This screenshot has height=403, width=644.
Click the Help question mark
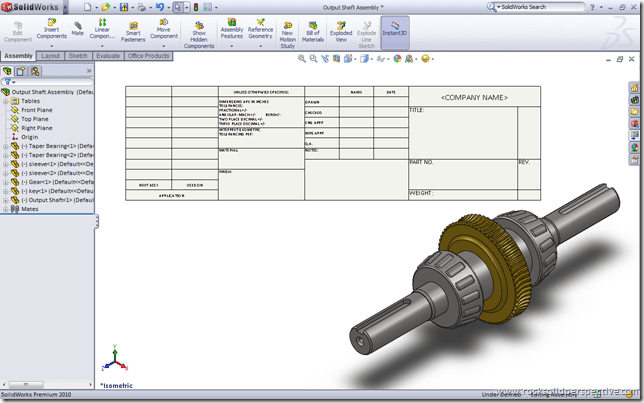point(592,7)
